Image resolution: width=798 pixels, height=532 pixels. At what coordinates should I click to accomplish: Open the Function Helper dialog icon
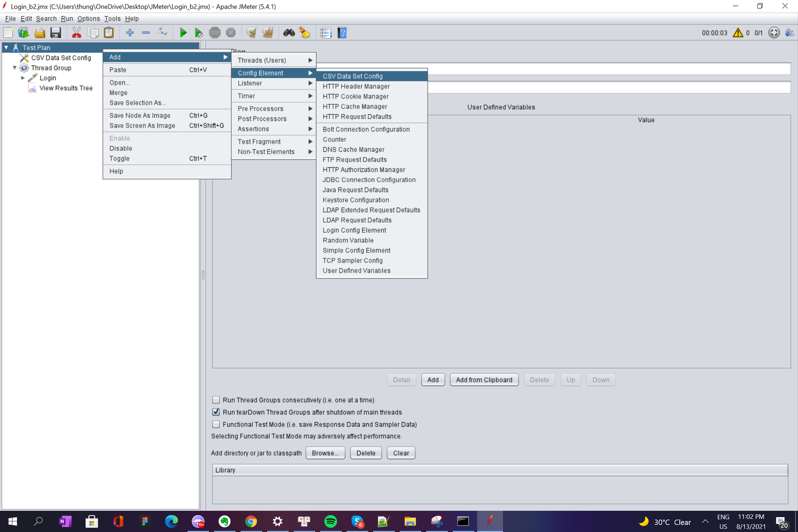coord(325,32)
